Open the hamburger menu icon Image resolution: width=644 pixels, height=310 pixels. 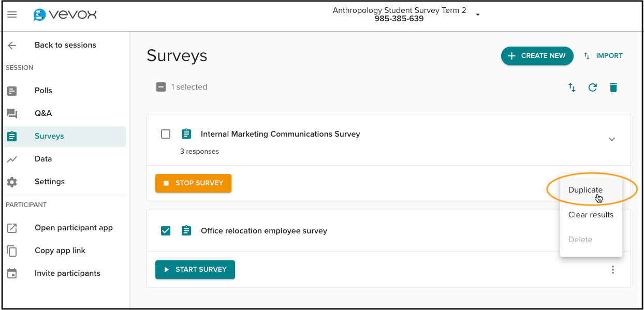click(x=12, y=15)
